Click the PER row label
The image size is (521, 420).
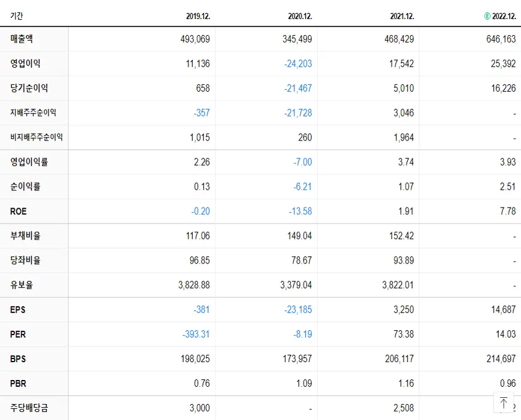18,334
